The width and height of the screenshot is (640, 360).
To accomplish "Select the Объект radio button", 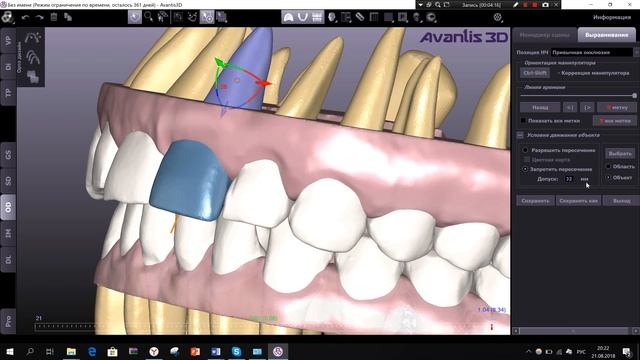I will coord(608,178).
